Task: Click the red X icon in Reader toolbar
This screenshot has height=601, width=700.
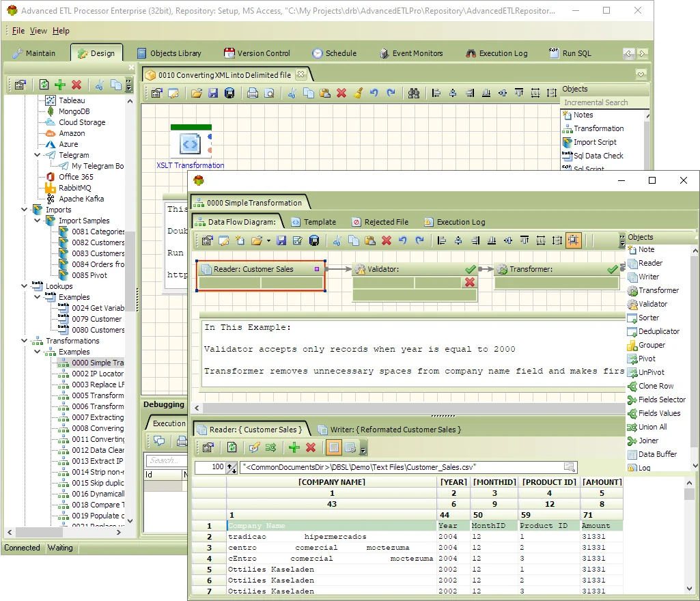Action: pyautogui.click(x=311, y=447)
